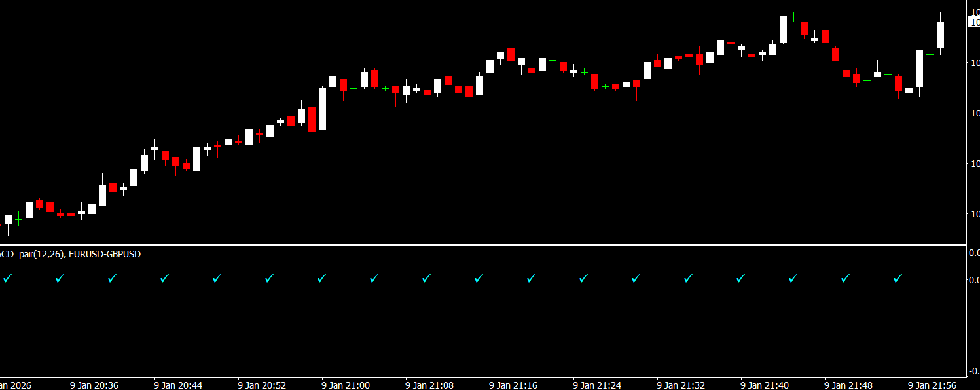The width and height of the screenshot is (980, 390).
Task: Select the 9 Jan 21:00 time axis label
Action: (346, 385)
